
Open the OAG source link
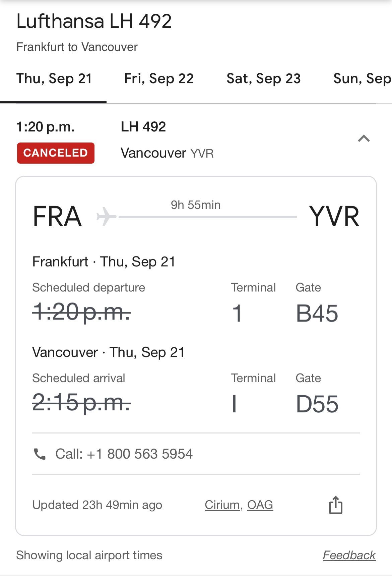260,505
